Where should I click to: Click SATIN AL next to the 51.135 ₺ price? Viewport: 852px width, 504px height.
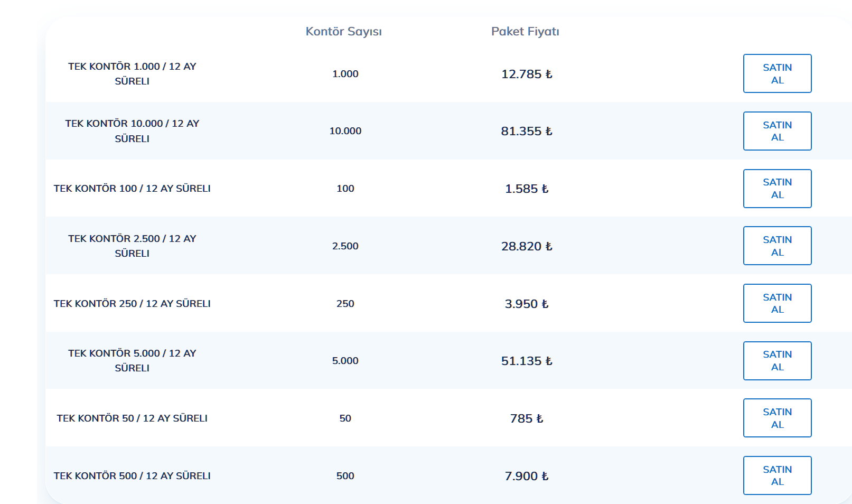[x=777, y=361]
